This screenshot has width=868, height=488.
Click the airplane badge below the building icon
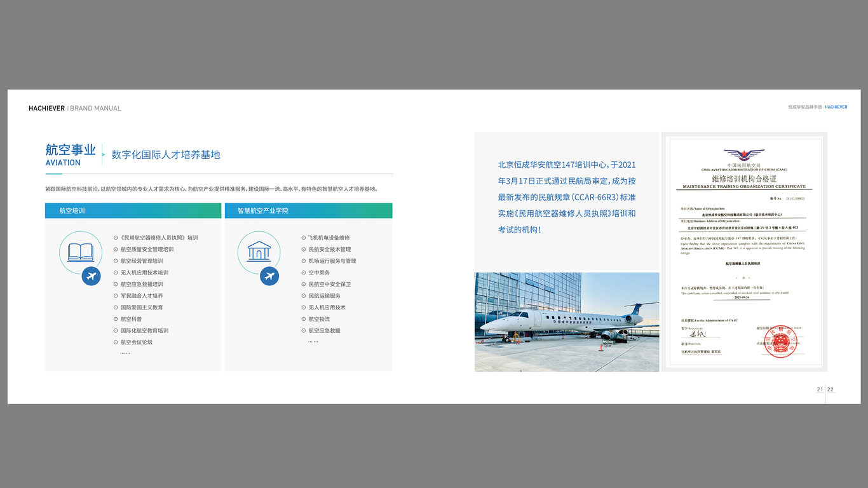[x=269, y=276]
